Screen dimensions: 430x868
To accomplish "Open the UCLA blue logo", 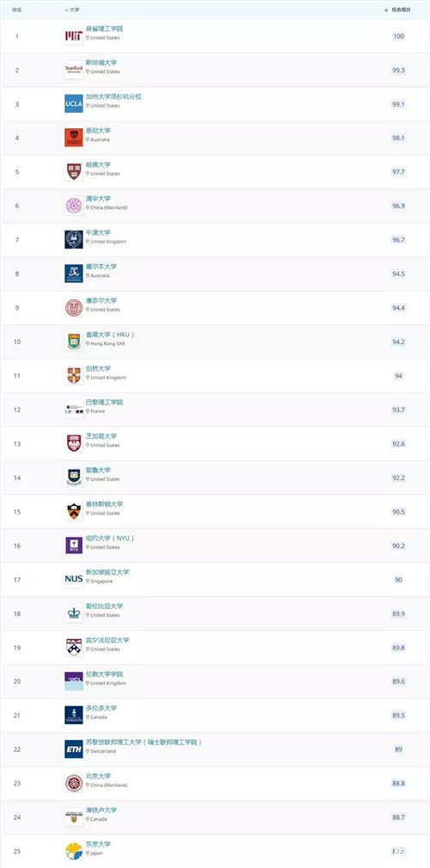I will (74, 103).
